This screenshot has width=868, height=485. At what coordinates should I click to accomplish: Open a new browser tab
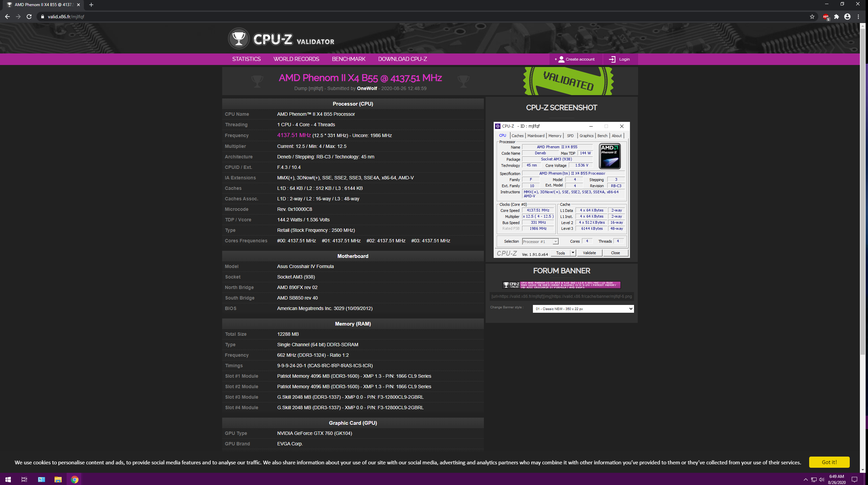pyautogui.click(x=91, y=5)
